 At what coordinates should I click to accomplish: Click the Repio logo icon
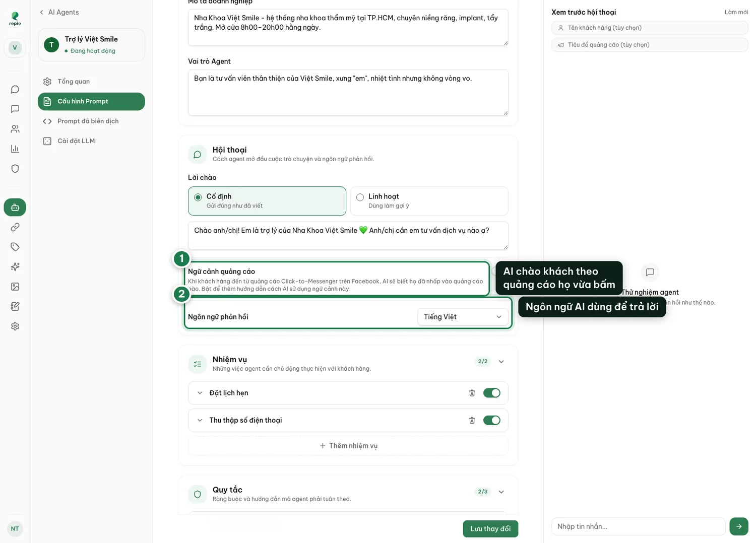coord(15,18)
